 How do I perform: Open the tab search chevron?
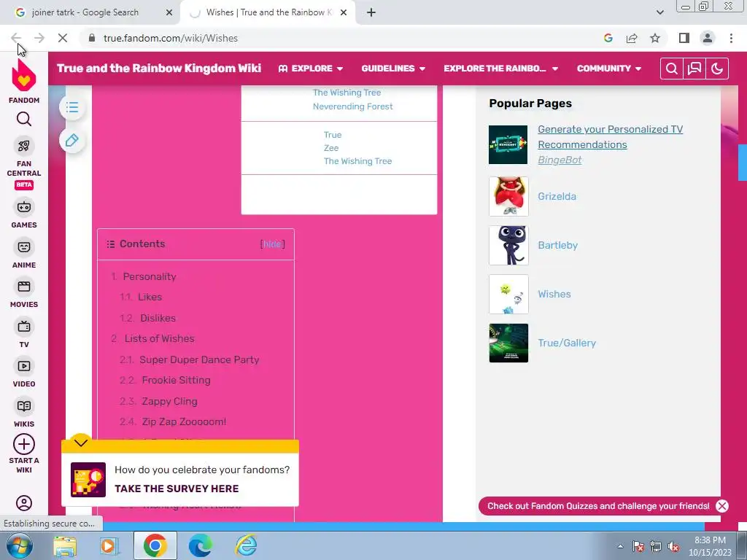click(659, 12)
